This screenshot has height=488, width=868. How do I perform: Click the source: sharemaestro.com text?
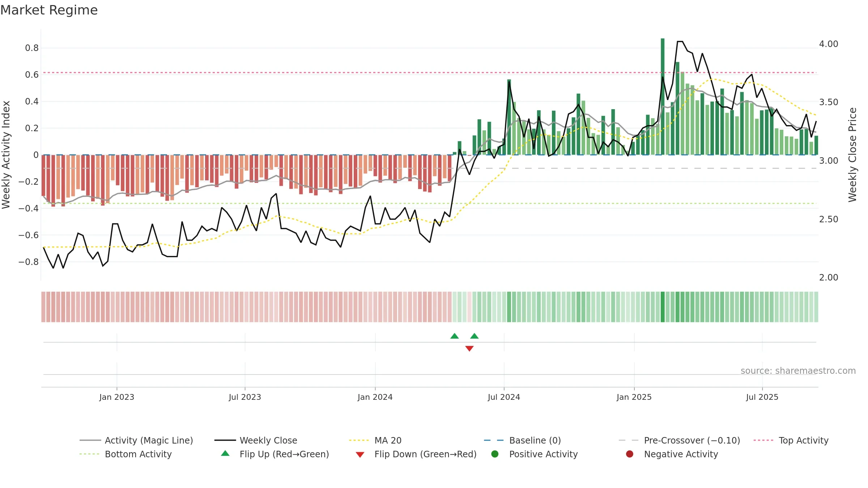pyautogui.click(x=798, y=371)
